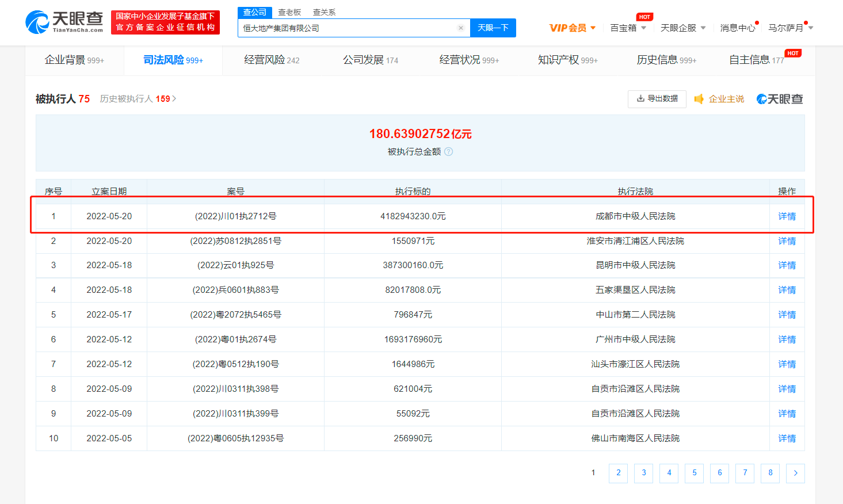Open the 知识产权 tab
The height and width of the screenshot is (504, 843).
click(x=568, y=60)
